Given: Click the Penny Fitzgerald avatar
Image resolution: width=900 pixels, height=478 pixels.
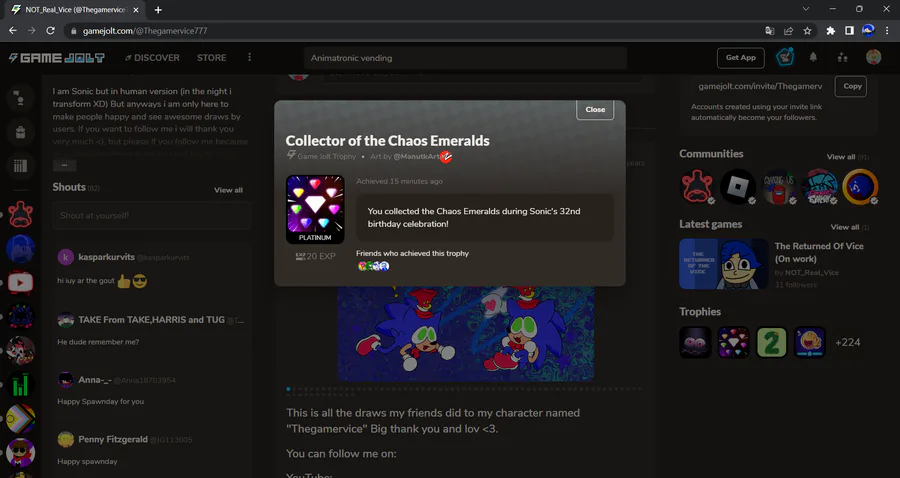Looking at the screenshot, I should pos(65,440).
